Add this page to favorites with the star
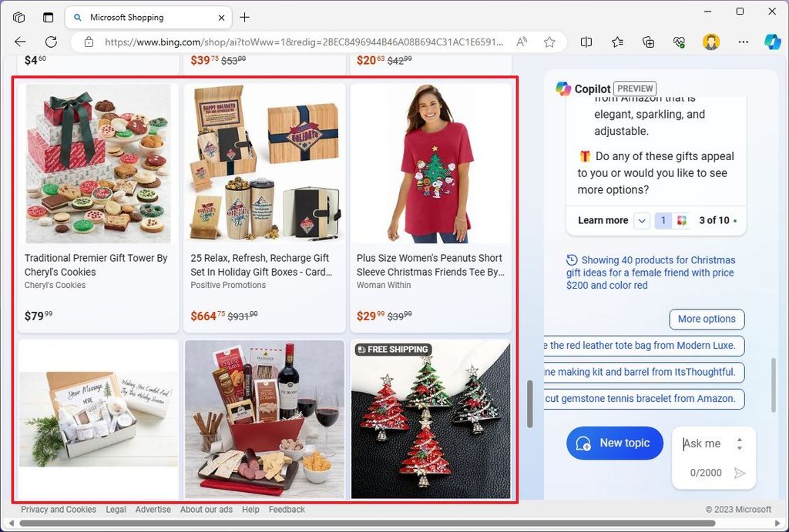The image size is (789, 532). pyautogui.click(x=550, y=42)
